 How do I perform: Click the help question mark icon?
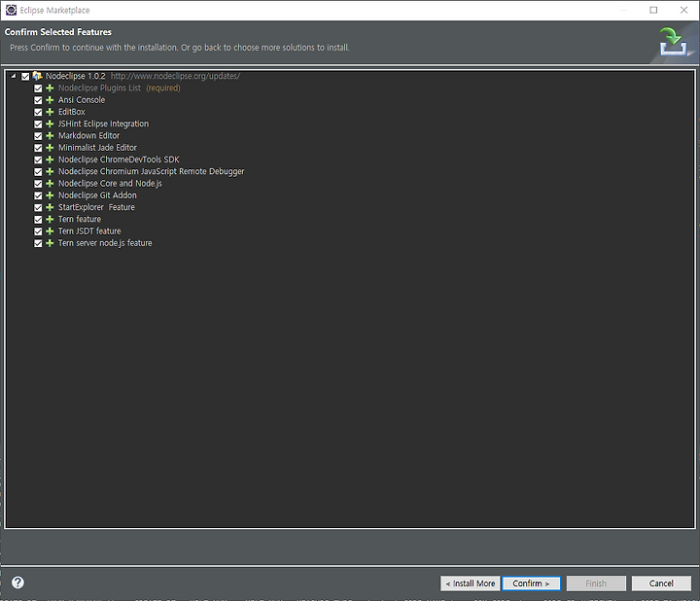[17, 583]
